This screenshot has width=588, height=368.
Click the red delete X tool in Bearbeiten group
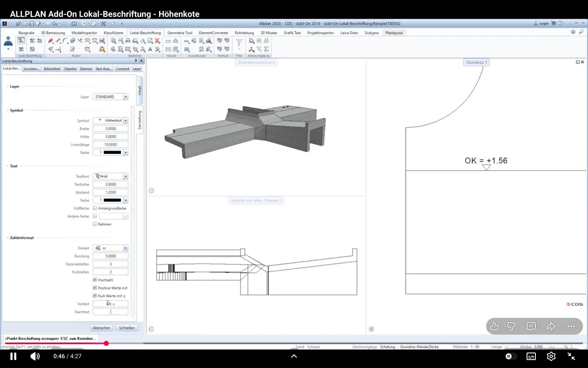tap(157, 41)
